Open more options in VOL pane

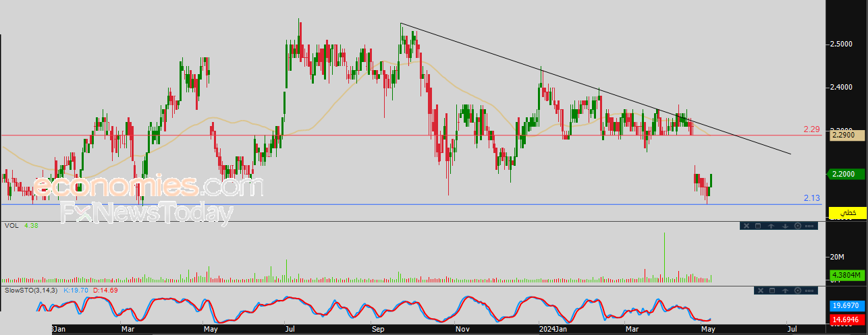811,226
